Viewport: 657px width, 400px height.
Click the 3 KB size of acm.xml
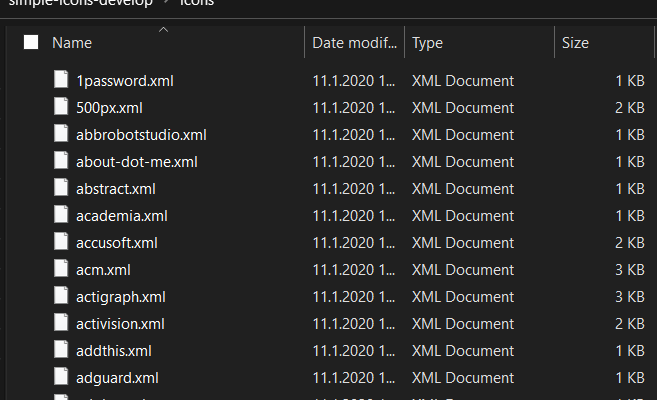tap(630, 270)
